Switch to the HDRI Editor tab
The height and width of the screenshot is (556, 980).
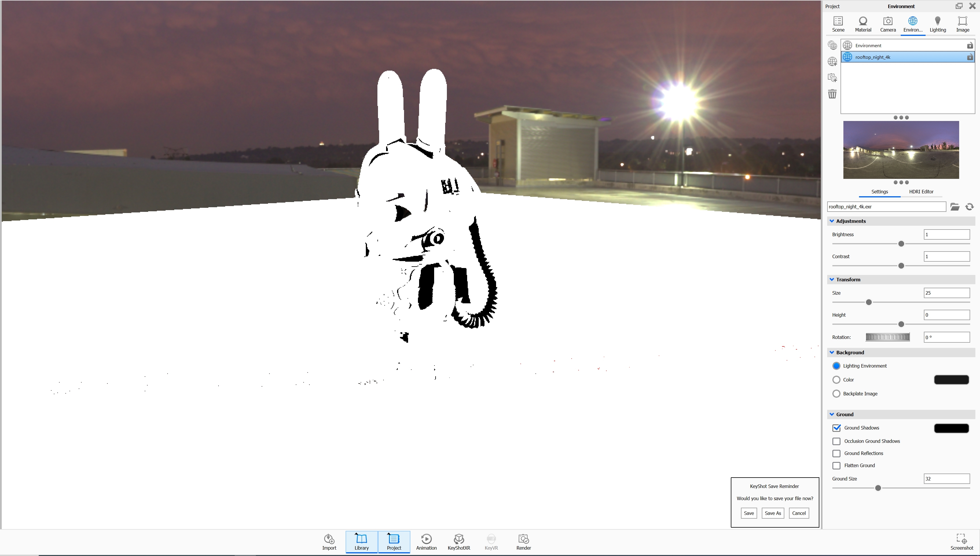point(921,192)
